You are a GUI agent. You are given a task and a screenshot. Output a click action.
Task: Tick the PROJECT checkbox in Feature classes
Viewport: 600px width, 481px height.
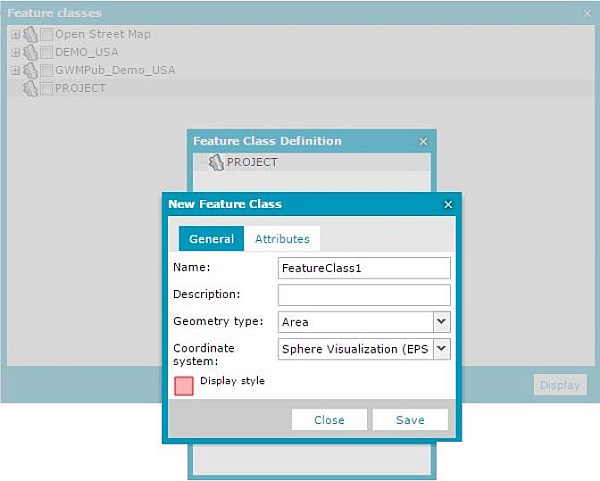coord(47,88)
